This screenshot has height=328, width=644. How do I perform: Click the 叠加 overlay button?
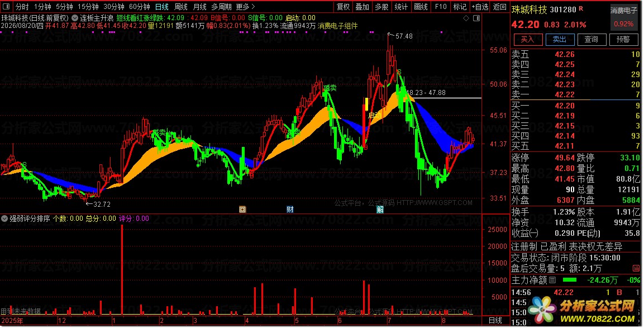(362, 7)
